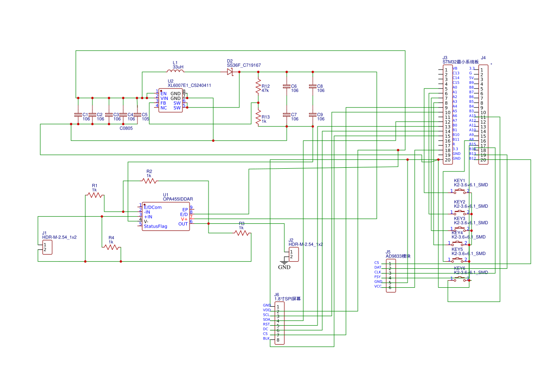Click the C6 capacitor symbol
This screenshot has width=554, height=392.
(x=286, y=87)
